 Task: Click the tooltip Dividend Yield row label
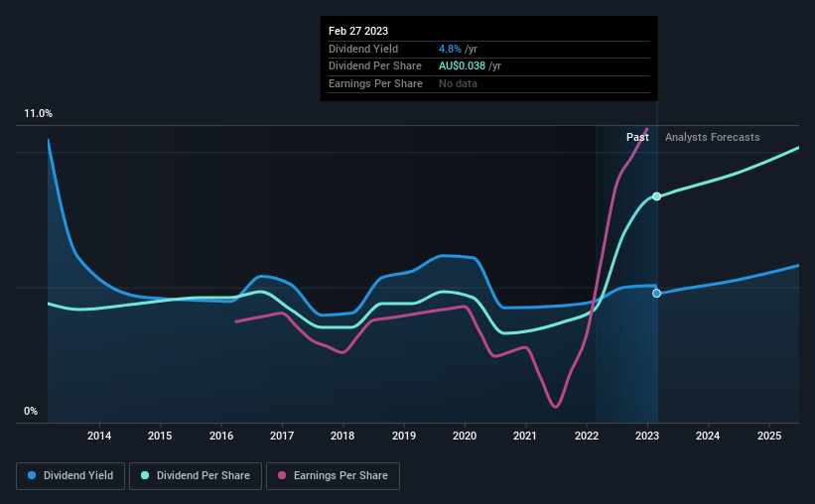(x=363, y=49)
